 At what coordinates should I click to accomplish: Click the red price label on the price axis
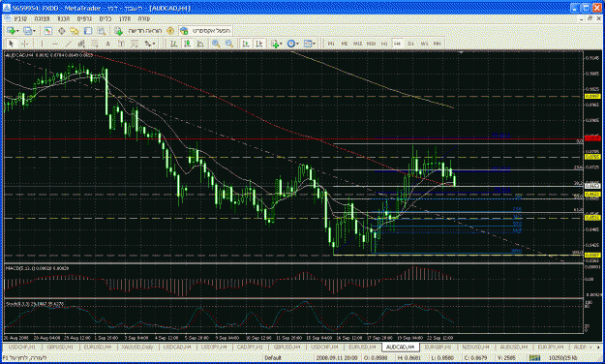[592, 138]
